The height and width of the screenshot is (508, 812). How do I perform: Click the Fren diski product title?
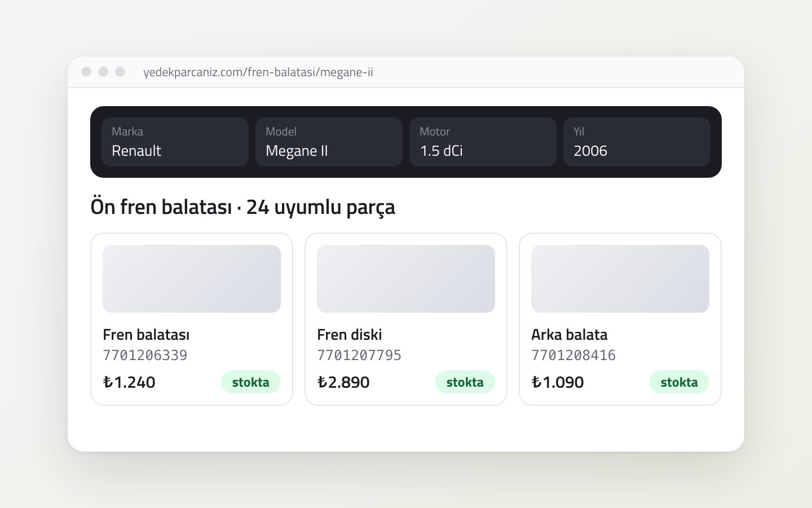coord(350,335)
